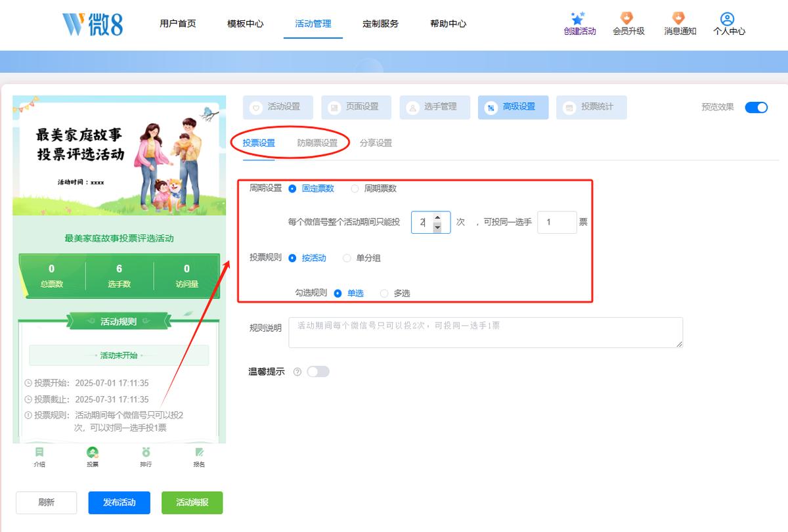Open the 会员升级 icon
The height and width of the screenshot is (532, 788).
627,18
